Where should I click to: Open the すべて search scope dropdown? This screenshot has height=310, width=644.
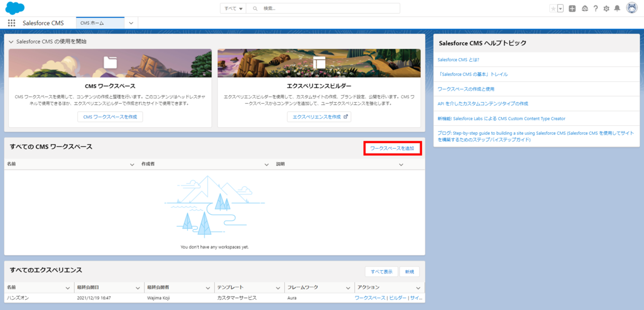pyautogui.click(x=233, y=9)
